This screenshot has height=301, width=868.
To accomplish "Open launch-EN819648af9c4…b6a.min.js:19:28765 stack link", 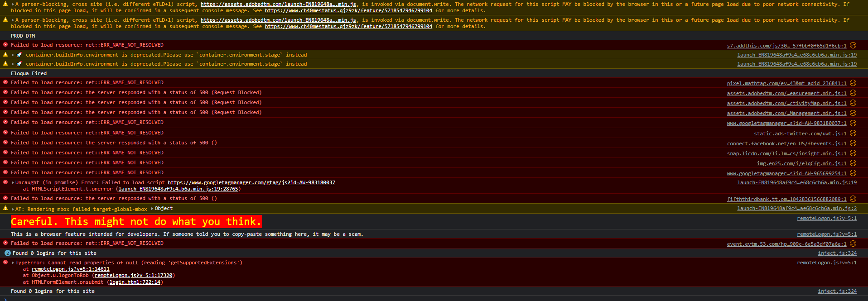I will 178,189.
